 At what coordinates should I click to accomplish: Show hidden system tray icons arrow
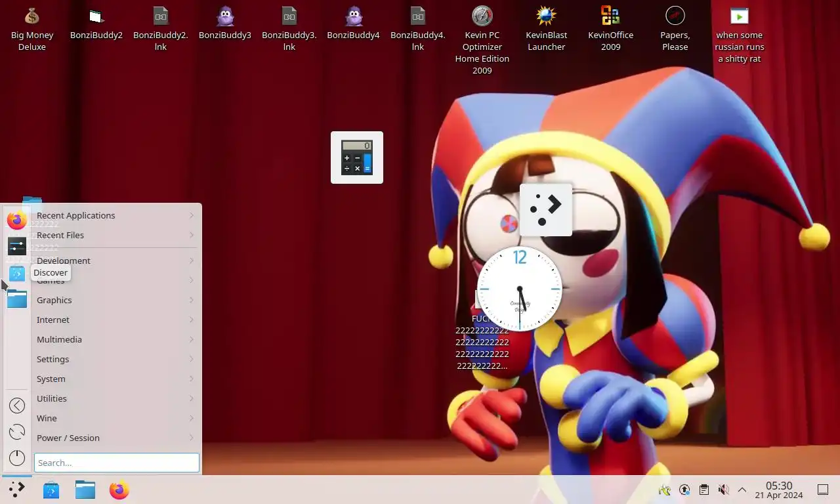[742, 490]
